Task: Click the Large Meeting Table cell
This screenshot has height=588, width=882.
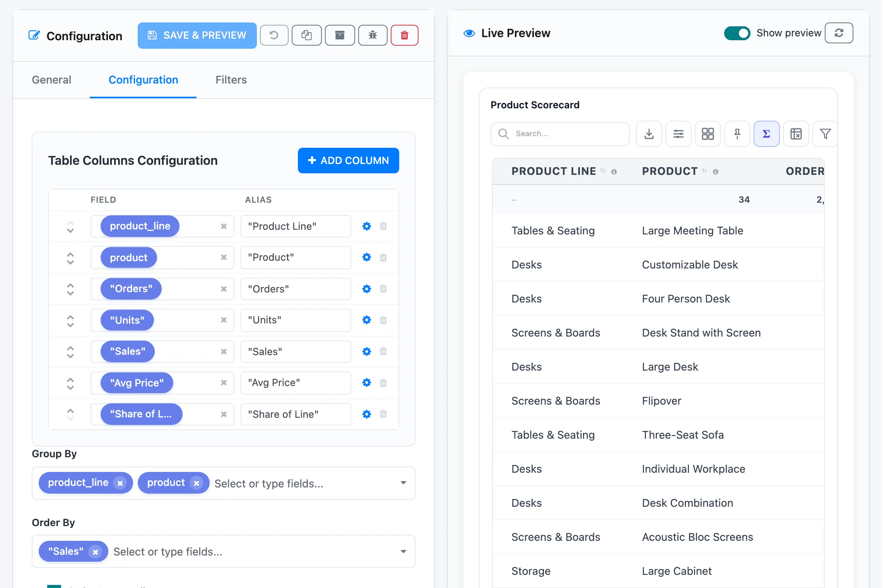Action: click(692, 231)
